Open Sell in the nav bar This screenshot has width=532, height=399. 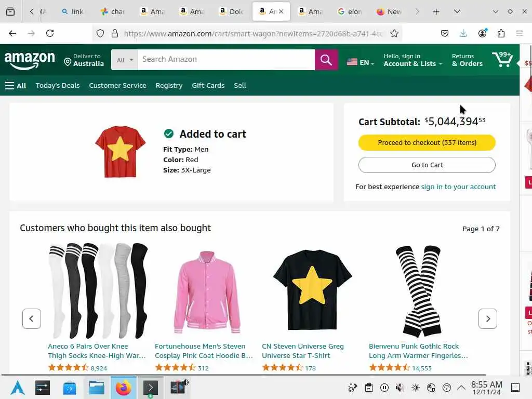(x=240, y=86)
